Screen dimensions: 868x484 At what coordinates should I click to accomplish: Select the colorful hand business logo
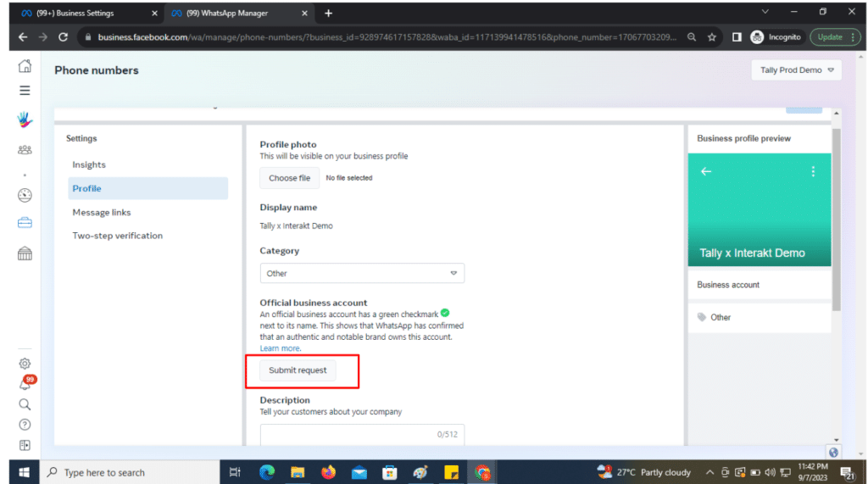(25, 120)
